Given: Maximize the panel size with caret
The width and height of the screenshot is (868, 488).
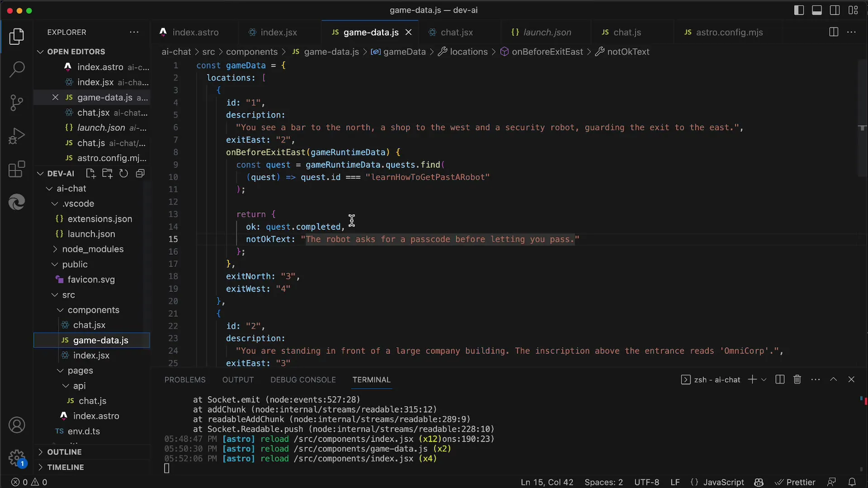Looking at the screenshot, I should pos(833,379).
